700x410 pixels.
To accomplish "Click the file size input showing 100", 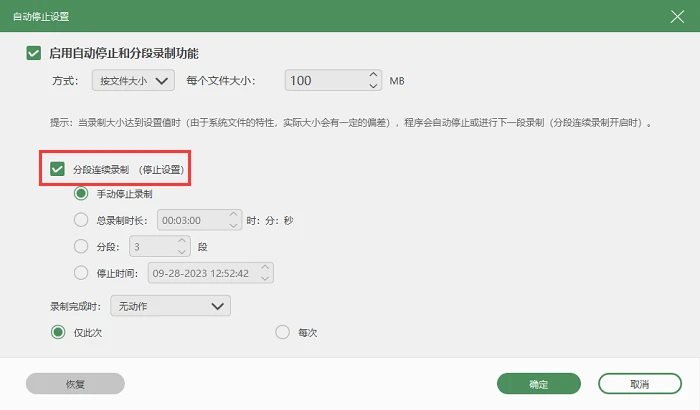I will point(327,80).
